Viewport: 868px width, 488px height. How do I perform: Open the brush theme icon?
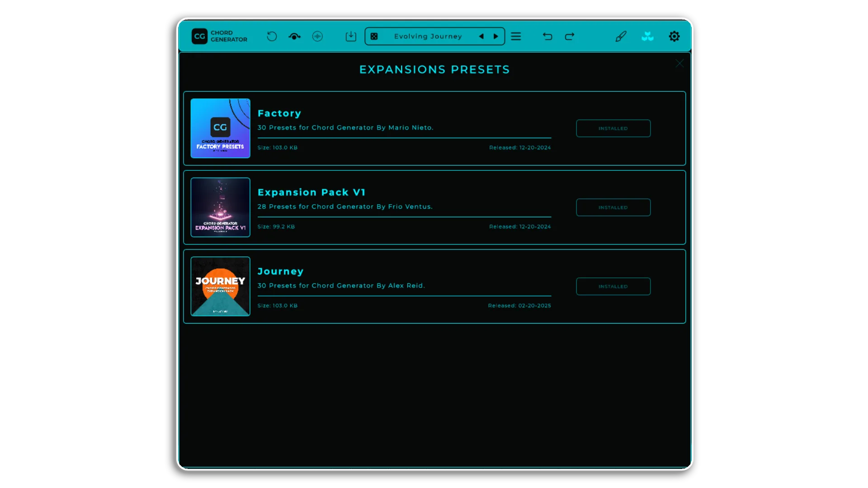coord(621,36)
